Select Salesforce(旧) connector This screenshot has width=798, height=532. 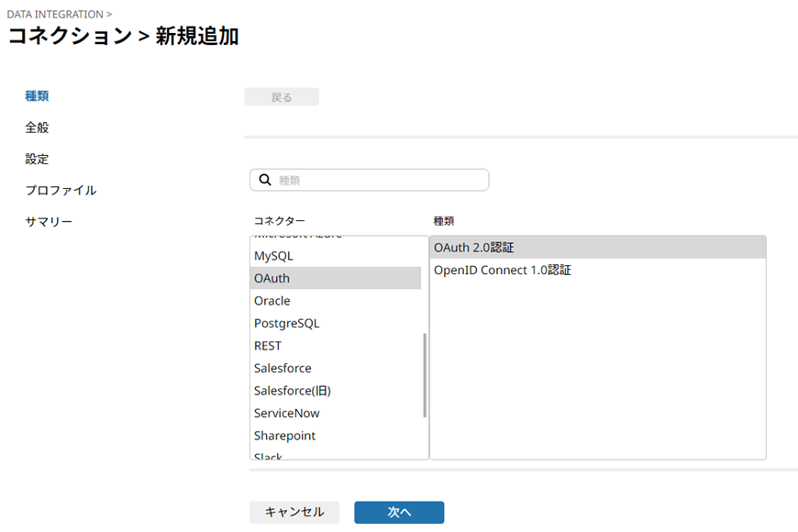[336, 391]
